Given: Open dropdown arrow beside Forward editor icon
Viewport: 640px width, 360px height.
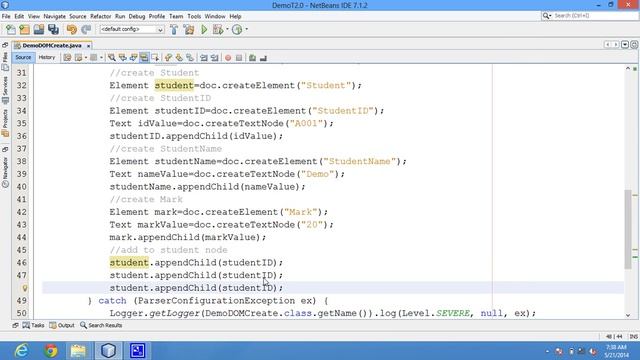Looking at the screenshot, I should pyautogui.click(x=85, y=58).
